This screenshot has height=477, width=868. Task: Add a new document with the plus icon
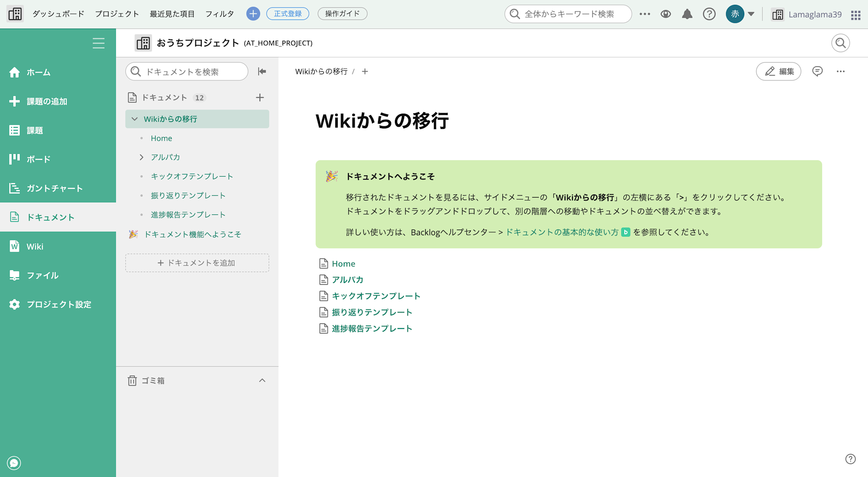click(x=260, y=97)
